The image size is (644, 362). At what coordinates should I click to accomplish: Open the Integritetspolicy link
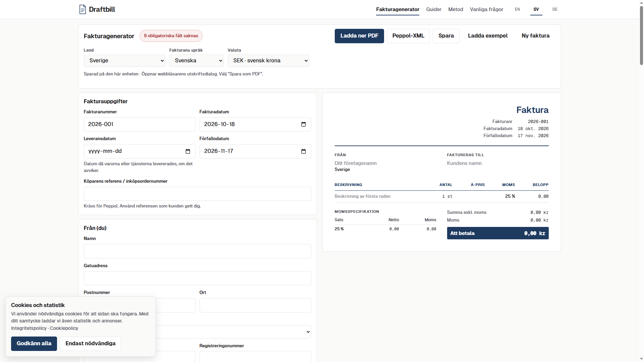[x=29, y=328]
